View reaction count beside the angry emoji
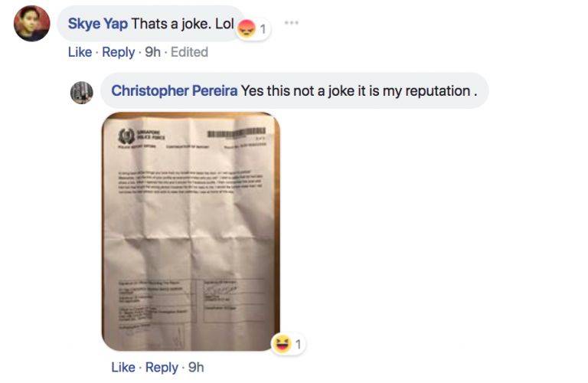This screenshot has height=383, width=588. (263, 29)
